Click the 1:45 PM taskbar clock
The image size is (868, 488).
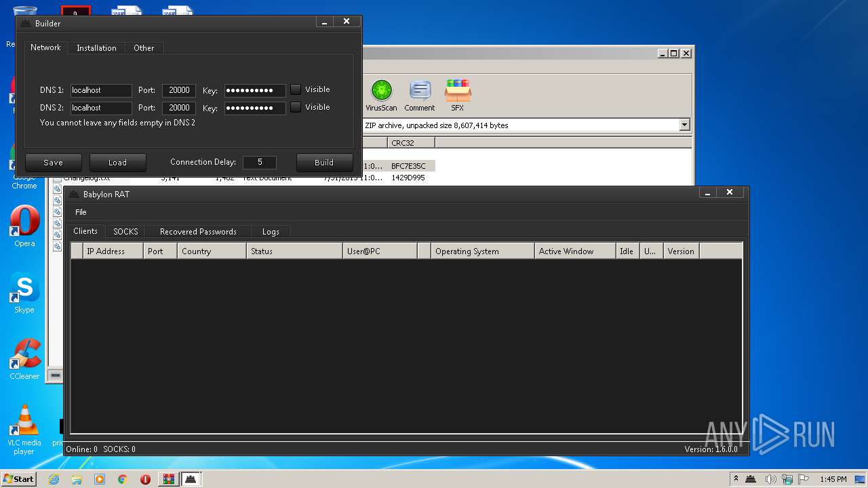click(833, 479)
